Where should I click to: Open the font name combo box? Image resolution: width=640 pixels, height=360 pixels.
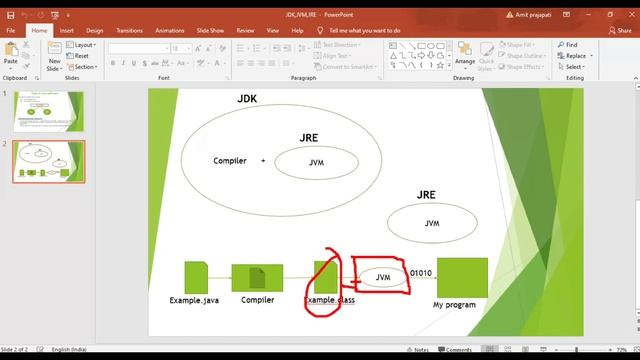point(139,49)
